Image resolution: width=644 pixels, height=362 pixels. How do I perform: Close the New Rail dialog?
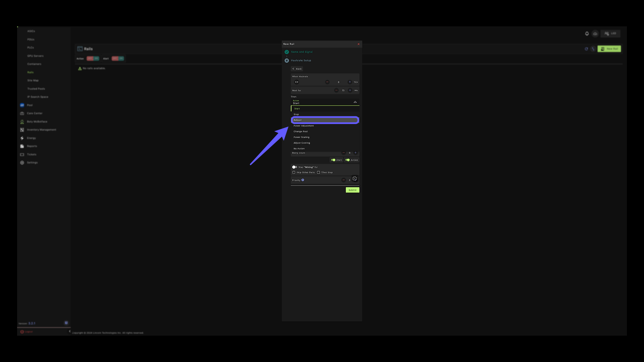359,44
